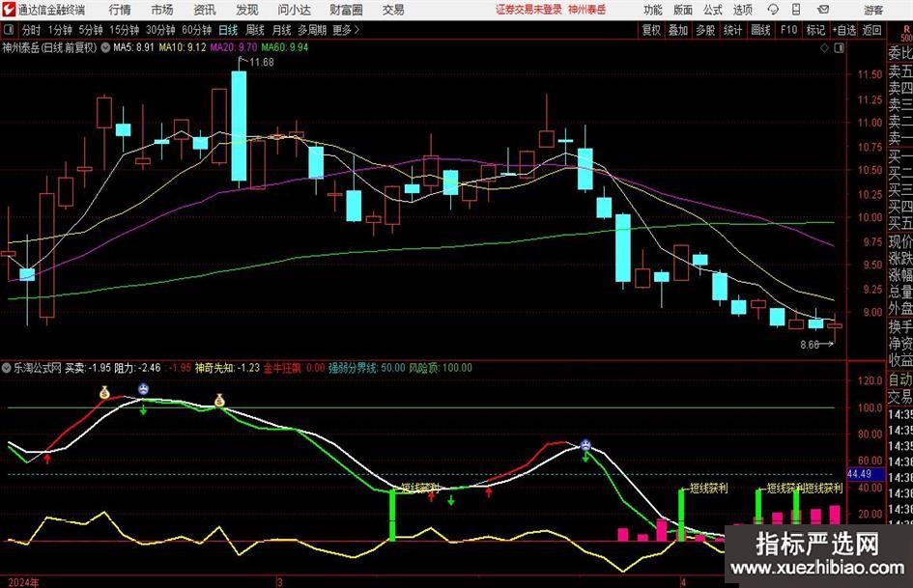Screen dimensions: 913x588
Task: Click the 神州泰岳 stock name in title
Action: click(x=21, y=47)
